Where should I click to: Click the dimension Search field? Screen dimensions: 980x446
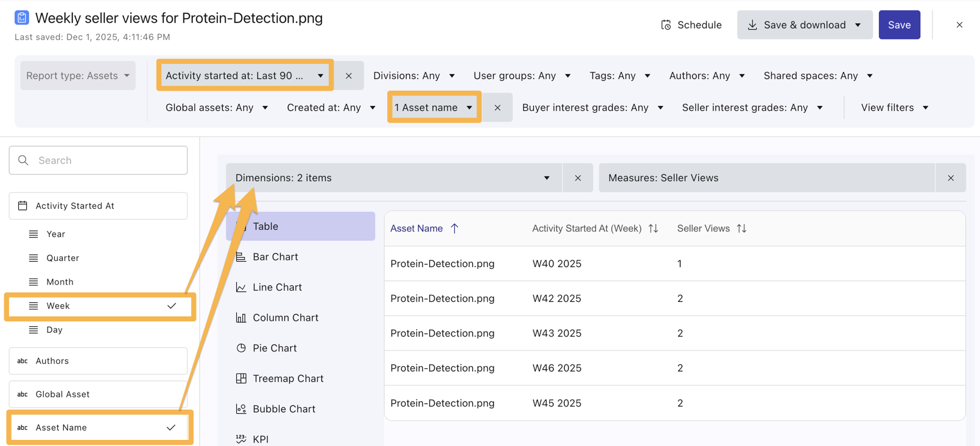click(99, 161)
